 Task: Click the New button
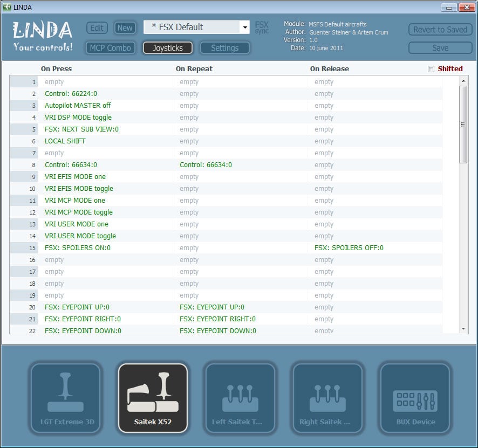point(125,28)
